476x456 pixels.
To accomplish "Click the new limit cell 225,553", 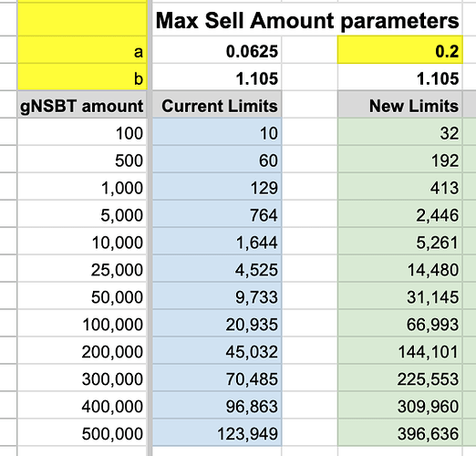I will [400, 378].
